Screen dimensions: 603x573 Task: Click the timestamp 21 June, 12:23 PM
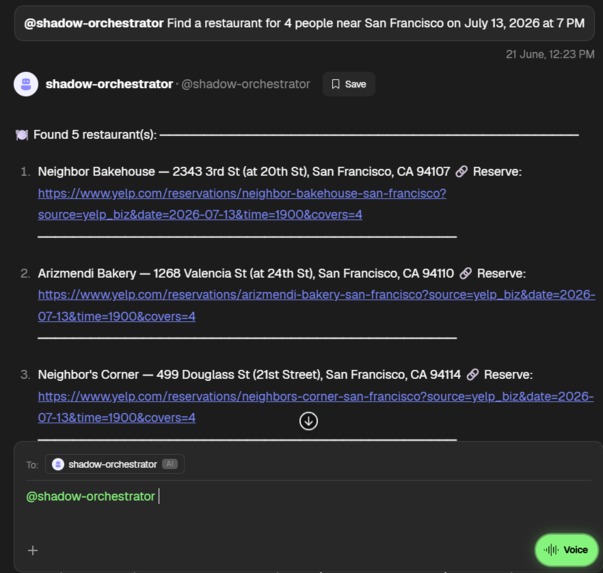[x=550, y=54]
